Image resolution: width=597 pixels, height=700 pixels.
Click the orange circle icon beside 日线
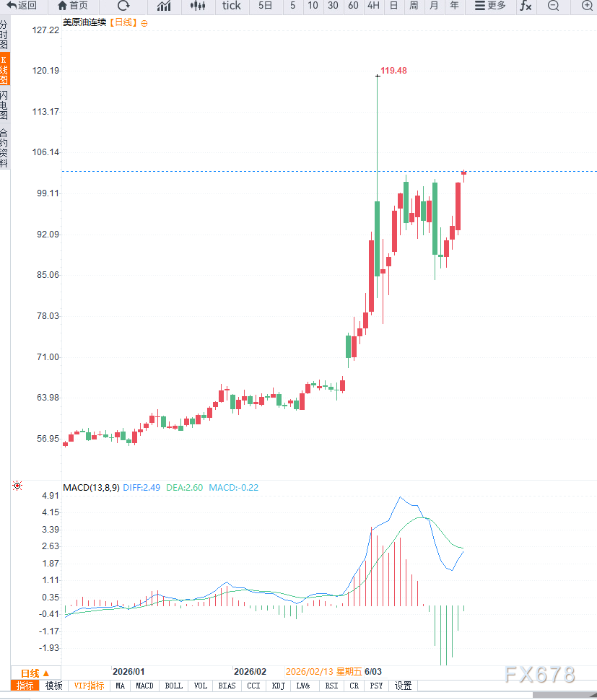pos(144,23)
